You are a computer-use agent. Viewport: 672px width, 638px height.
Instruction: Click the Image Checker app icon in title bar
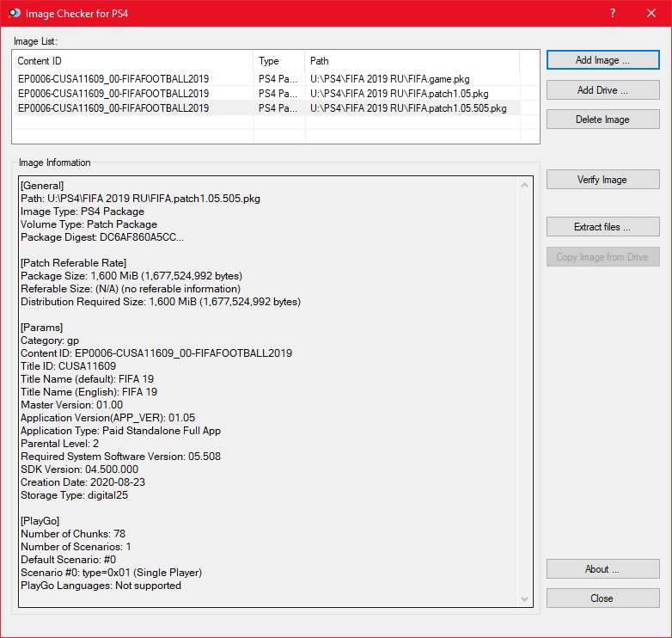14,13
